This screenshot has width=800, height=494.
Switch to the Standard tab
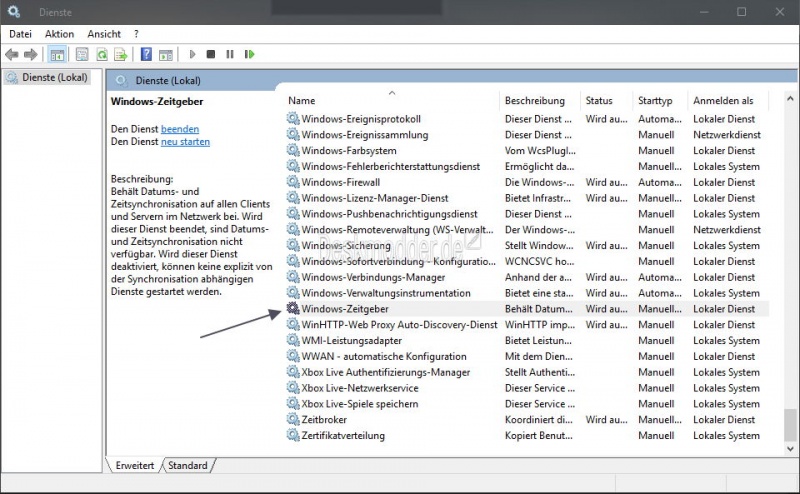pyautogui.click(x=187, y=465)
